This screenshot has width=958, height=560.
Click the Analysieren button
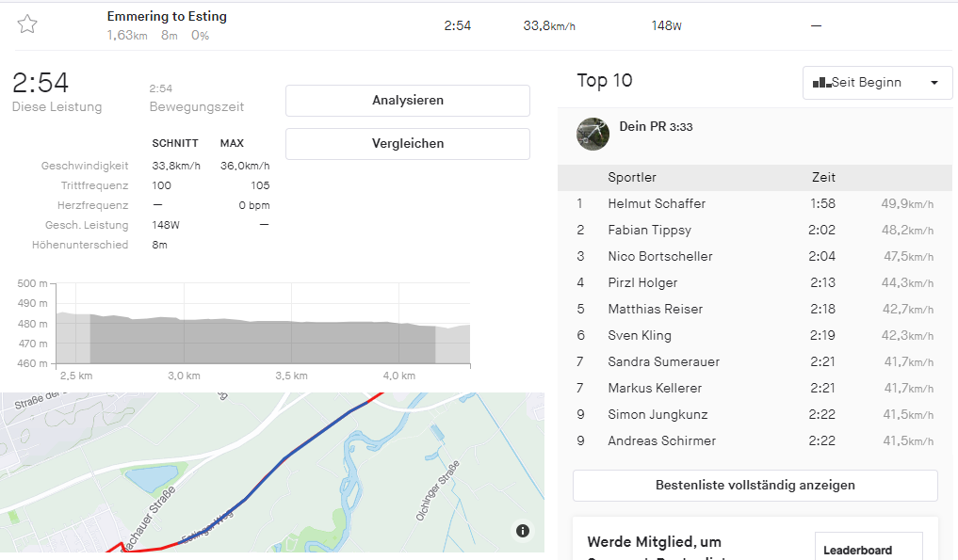coord(407,101)
